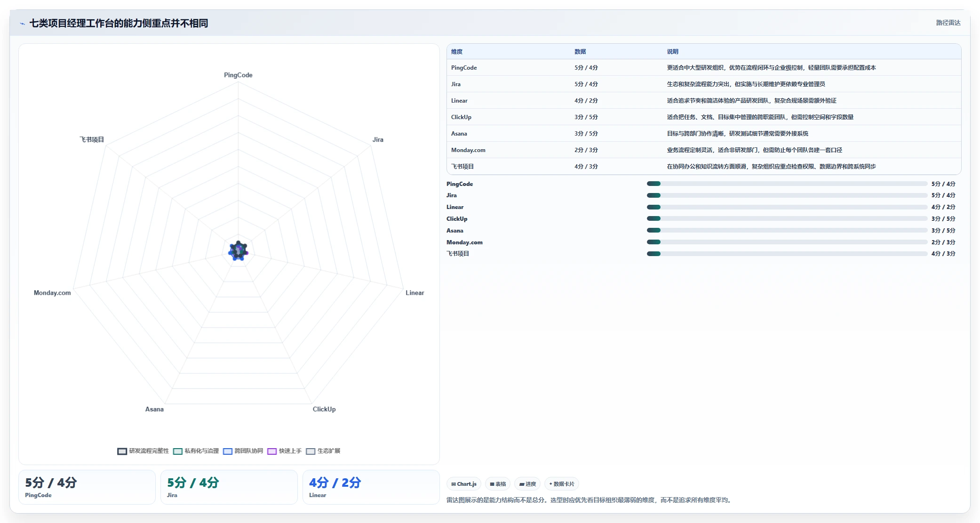Open the Linear 4分 / 2分 data card

coord(371,487)
